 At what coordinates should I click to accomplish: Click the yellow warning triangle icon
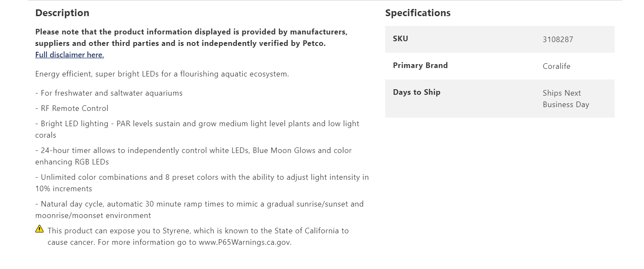pos(40,229)
